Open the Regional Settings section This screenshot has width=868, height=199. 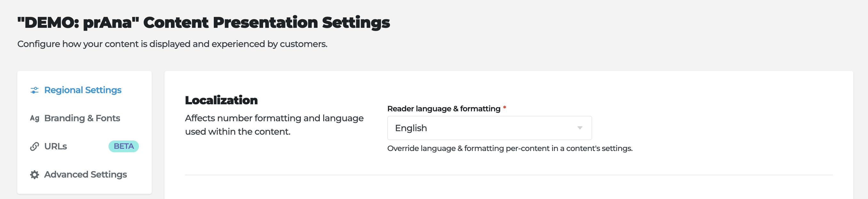83,90
